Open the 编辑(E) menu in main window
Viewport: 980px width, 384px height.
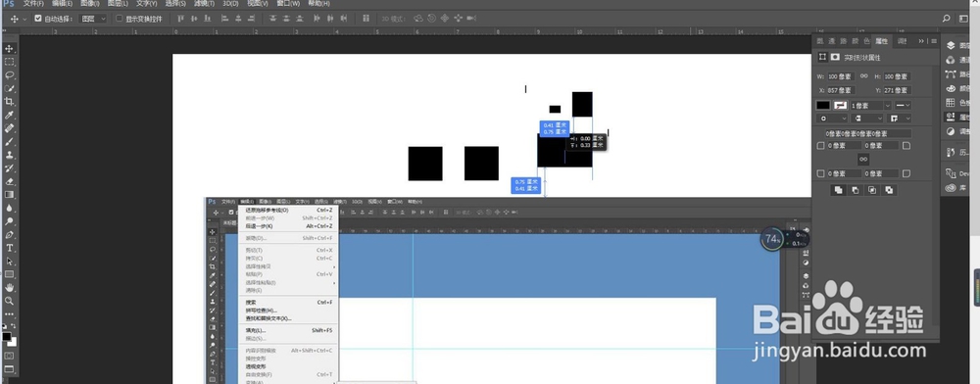(x=61, y=3)
